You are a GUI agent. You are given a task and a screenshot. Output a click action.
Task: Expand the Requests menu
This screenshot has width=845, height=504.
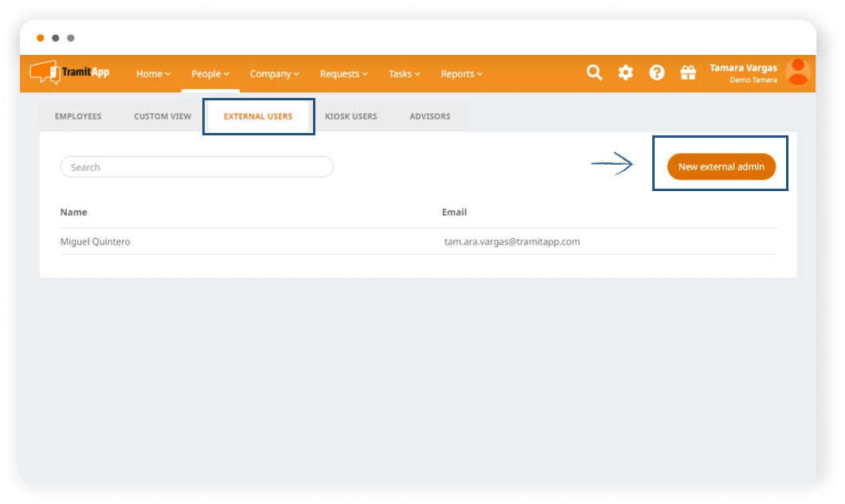[x=343, y=74]
